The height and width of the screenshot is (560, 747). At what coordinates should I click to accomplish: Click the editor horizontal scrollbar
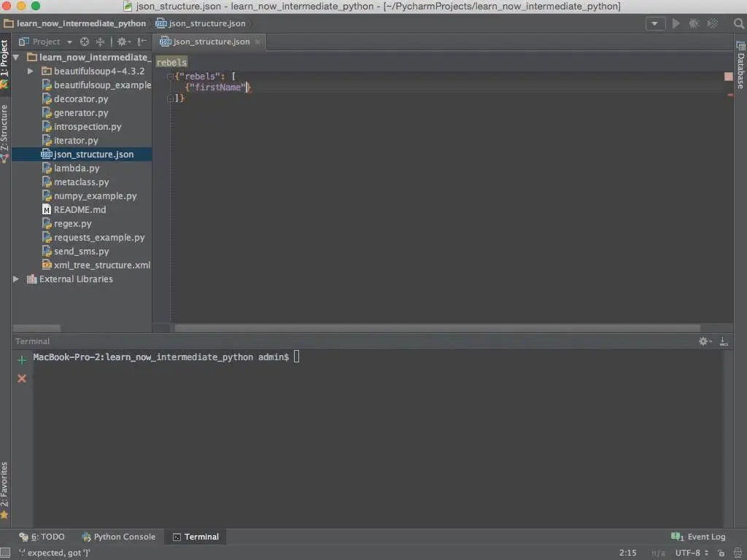(x=438, y=328)
